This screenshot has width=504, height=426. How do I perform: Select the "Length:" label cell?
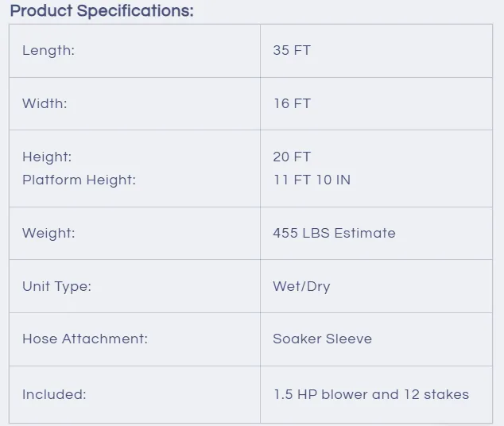pyautogui.click(x=48, y=50)
